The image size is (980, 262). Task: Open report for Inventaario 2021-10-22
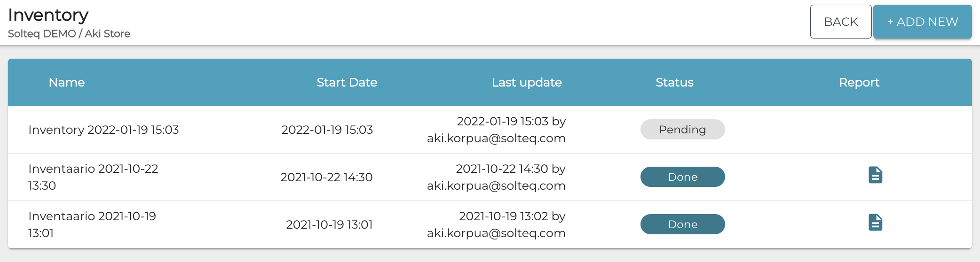[x=875, y=175]
